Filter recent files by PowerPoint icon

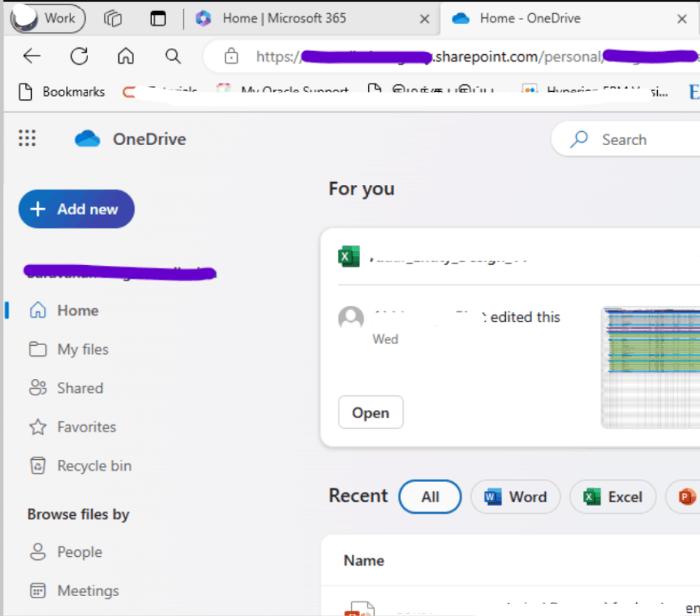click(686, 497)
